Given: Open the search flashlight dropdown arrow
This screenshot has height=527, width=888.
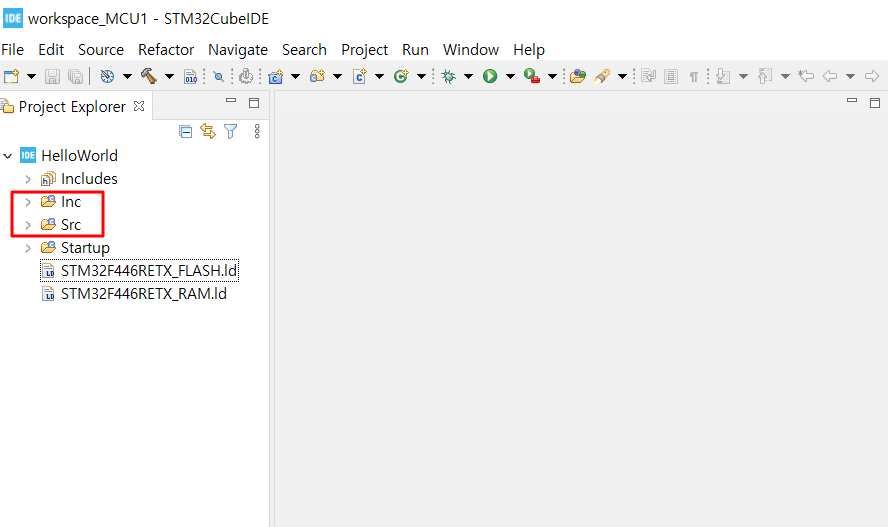Looking at the screenshot, I should coord(622,76).
